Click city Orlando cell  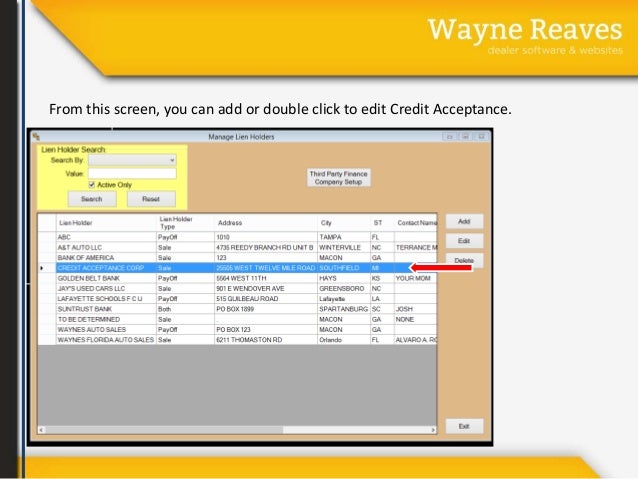[344, 340]
